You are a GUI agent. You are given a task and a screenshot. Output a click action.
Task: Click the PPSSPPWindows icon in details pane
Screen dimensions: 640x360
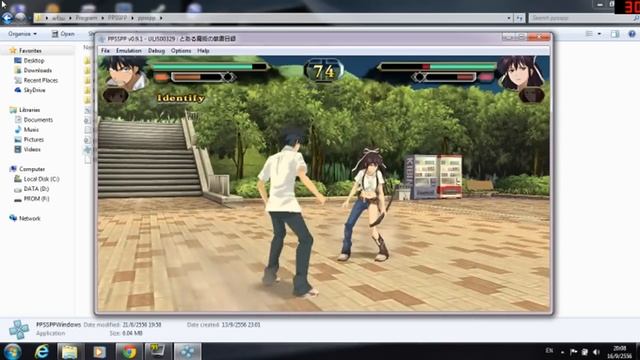[x=19, y=329]
